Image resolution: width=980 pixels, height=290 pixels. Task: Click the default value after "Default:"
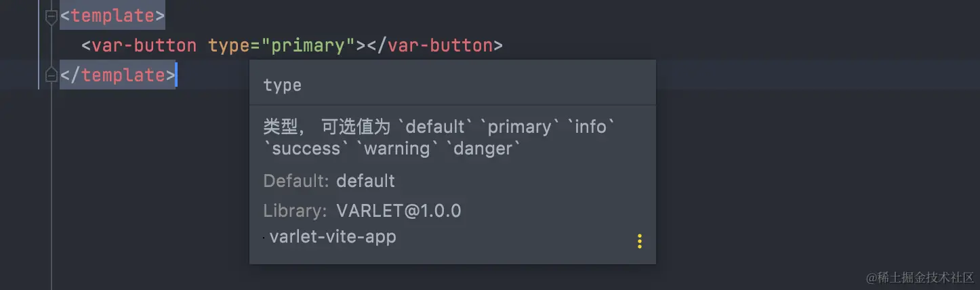click(x=365, y=181)
